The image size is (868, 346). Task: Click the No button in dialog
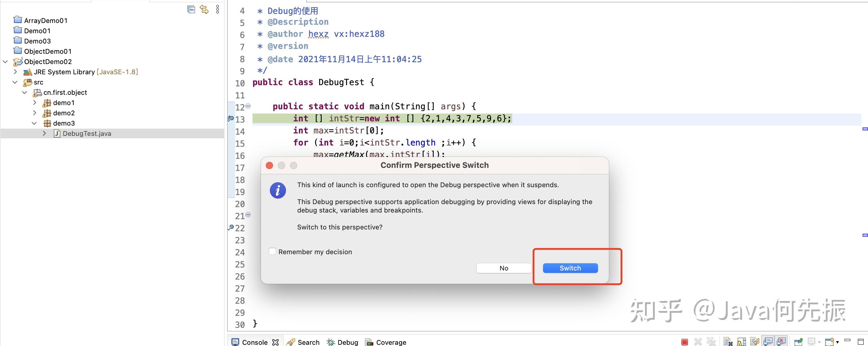click(x=504, y=268)
